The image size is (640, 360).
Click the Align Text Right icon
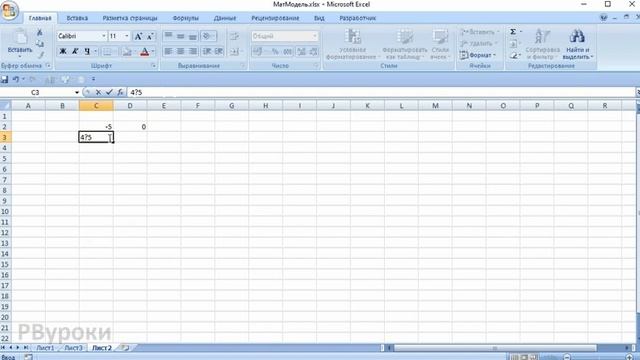(193, 51)
